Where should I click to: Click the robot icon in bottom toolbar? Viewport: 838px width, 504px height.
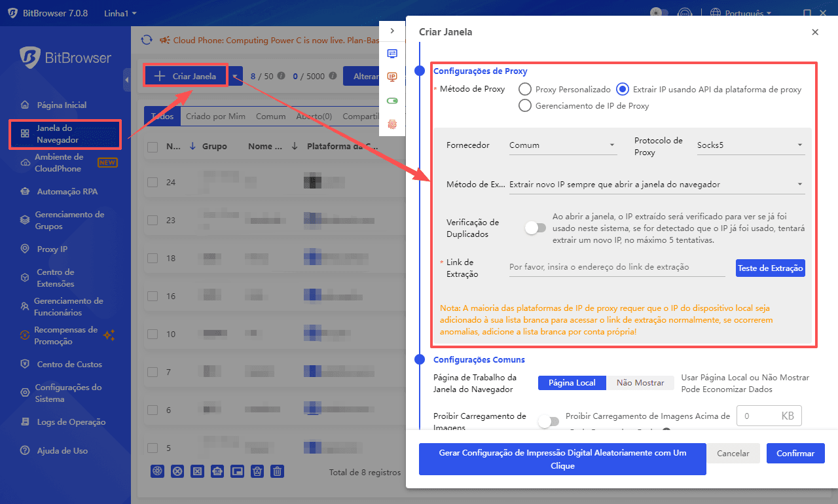click(217, 471)
